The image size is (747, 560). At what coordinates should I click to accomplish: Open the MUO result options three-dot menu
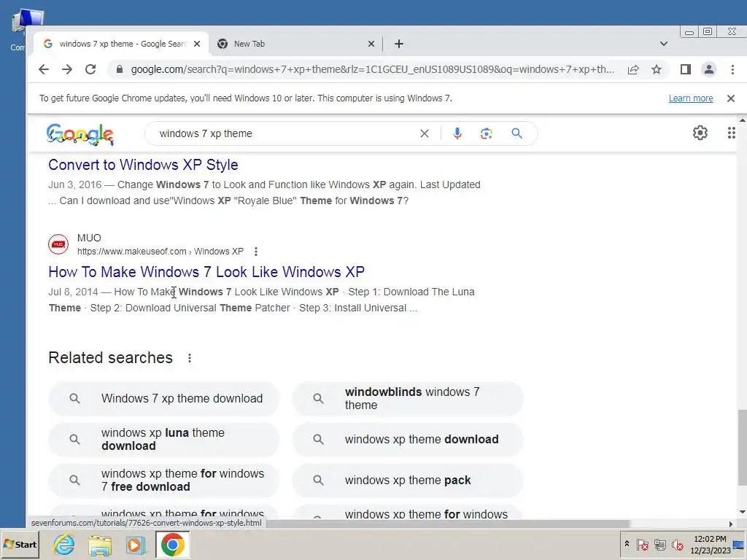coord(256,252)
